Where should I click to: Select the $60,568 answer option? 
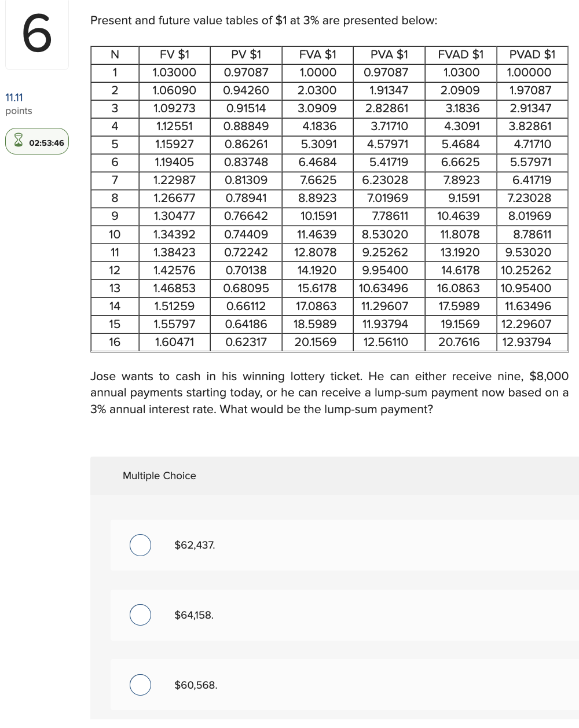point(140,685)
